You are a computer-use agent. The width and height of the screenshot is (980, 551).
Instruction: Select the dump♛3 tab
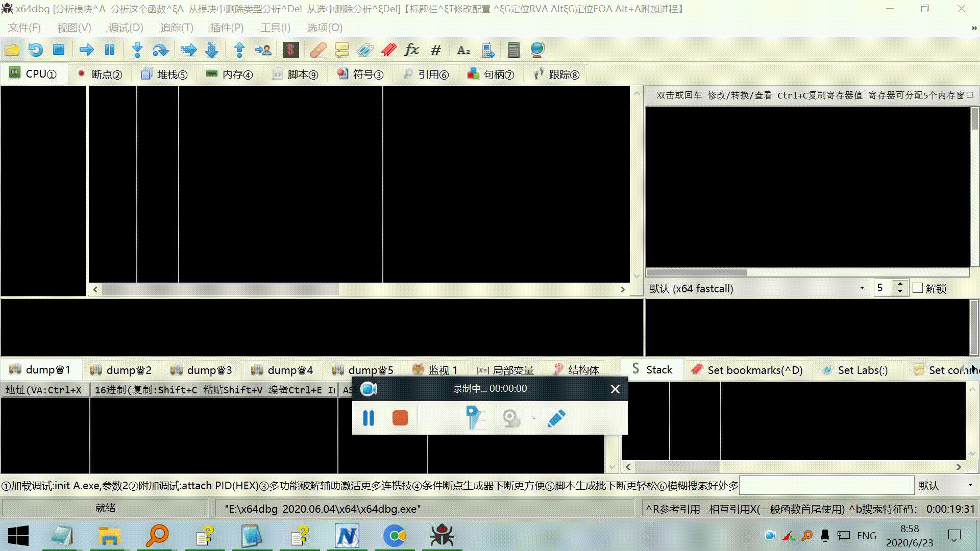pyautogui.click(x=202, y=370)
